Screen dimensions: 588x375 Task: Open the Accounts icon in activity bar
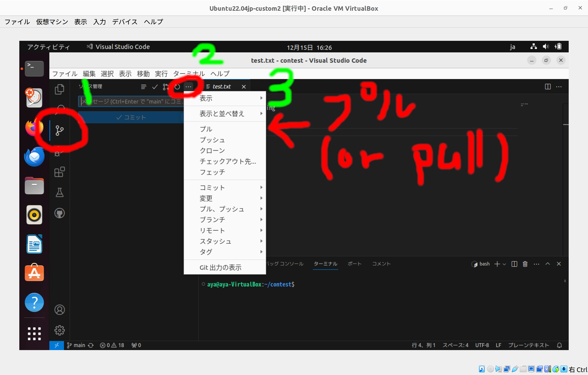59,310
